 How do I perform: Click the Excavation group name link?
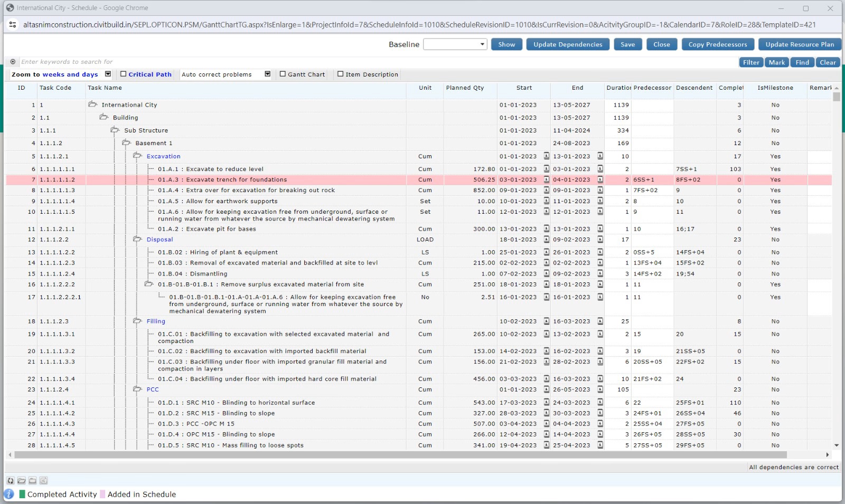click(x=164, y=156)
